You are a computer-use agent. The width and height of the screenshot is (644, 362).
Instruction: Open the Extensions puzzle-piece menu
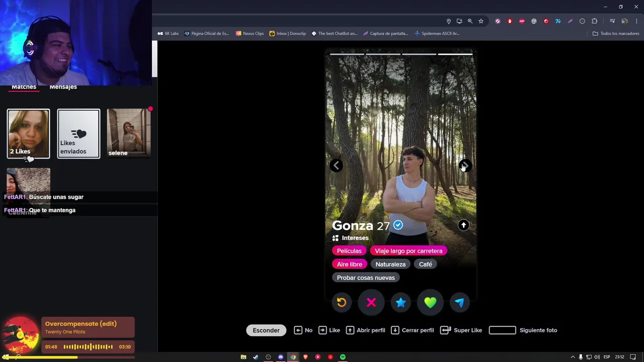[595, 21]
